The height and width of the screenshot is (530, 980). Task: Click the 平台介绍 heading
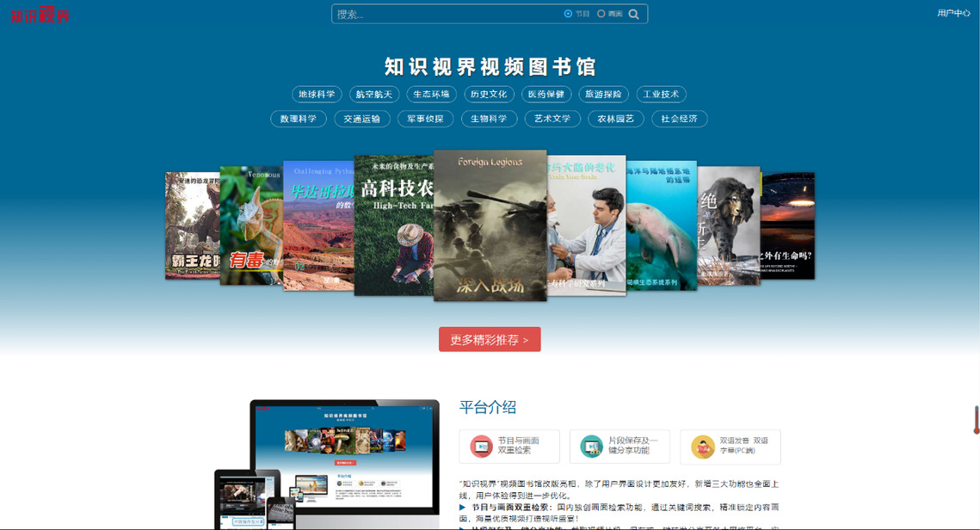tap(488, 408)
